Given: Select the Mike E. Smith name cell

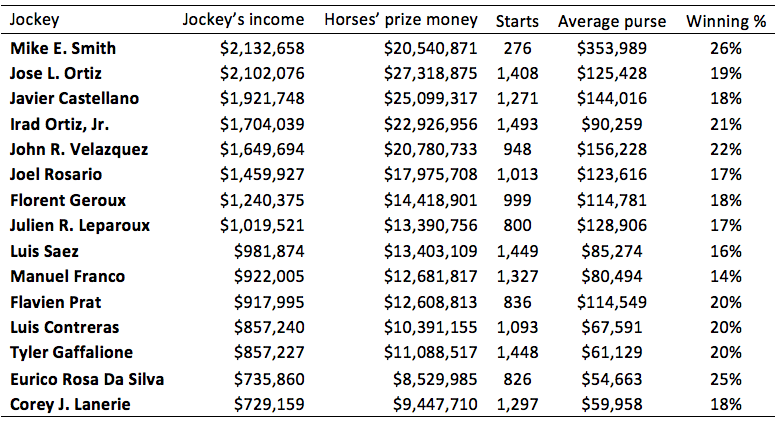Looking at the screenshot, I should [x=62, y=48].
